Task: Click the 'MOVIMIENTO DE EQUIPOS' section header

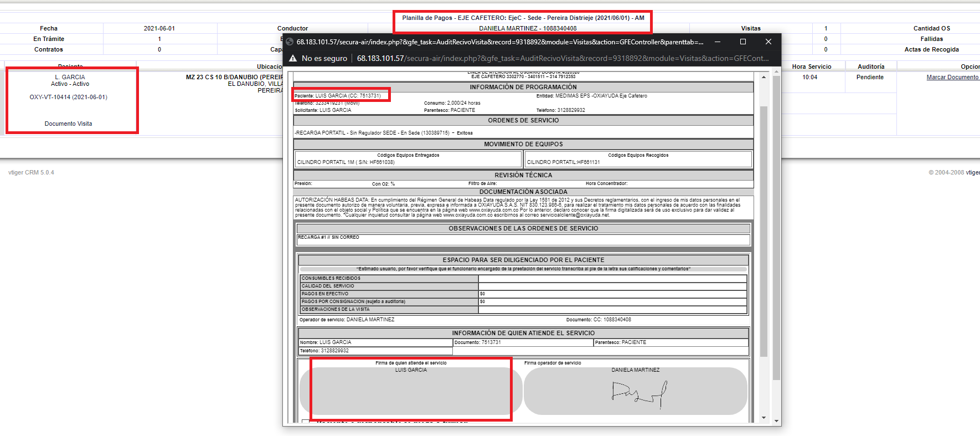Action: click(523, 144)
